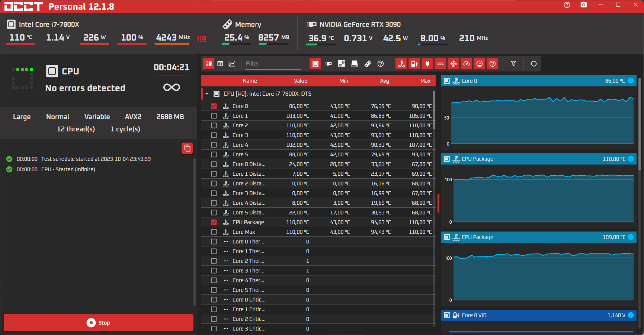Screen dimensions: 644x335
Task: Open the funnel filter options
Action: tap(513, 64)
